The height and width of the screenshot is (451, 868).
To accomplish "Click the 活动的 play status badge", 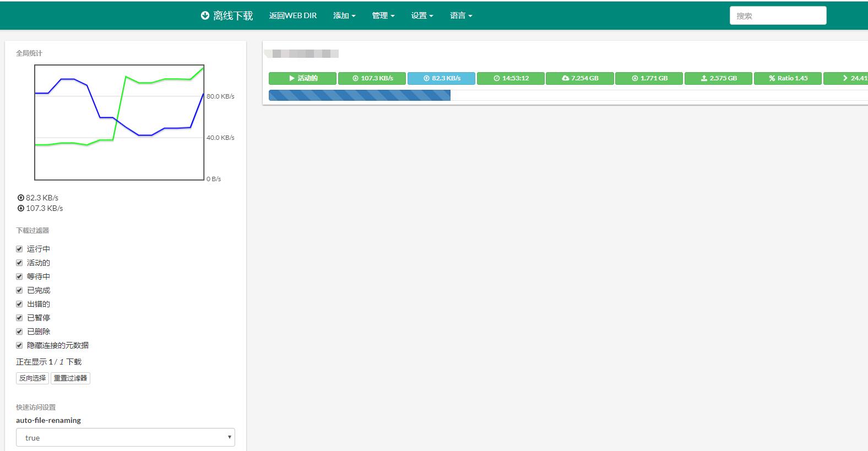I will pos(302,78).
